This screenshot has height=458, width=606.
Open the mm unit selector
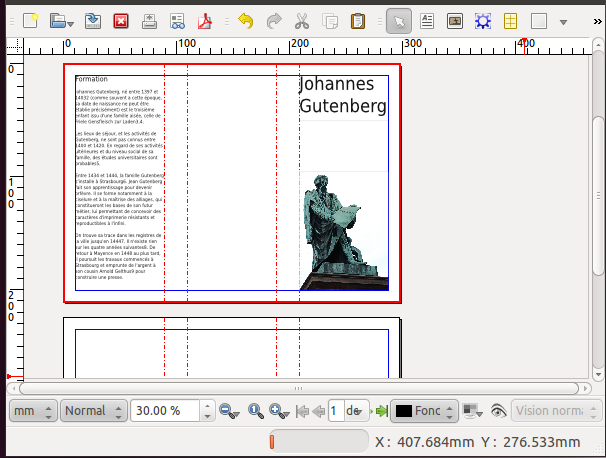[33, 410]
